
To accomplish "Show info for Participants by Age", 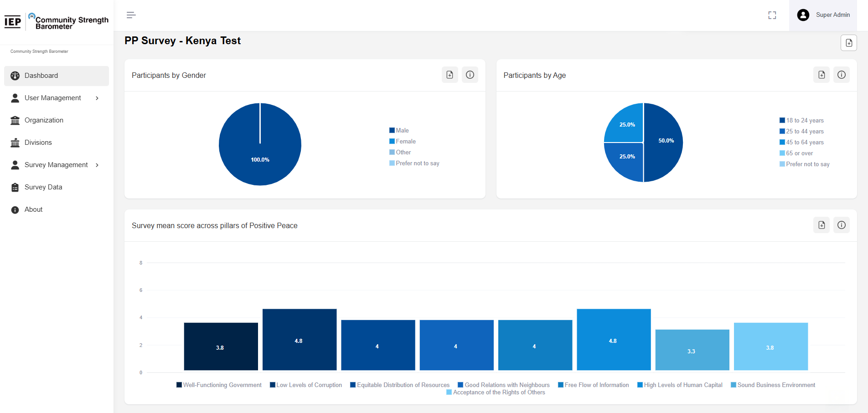I will click(x=841, y=75).
